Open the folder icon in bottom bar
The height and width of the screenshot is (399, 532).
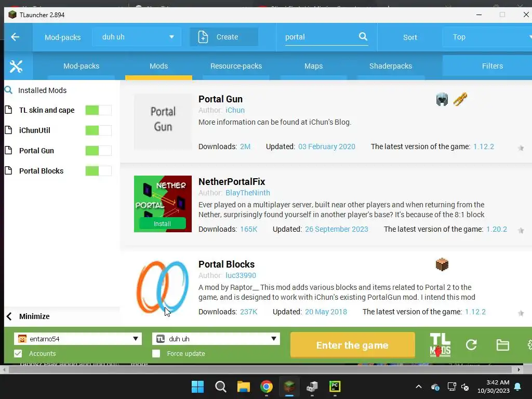point(502,345)
